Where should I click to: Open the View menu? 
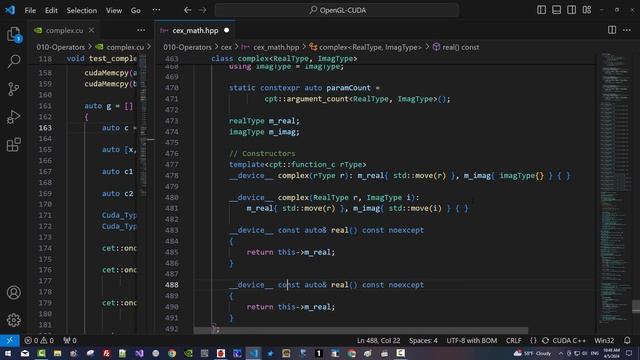[x=114, y=10]
